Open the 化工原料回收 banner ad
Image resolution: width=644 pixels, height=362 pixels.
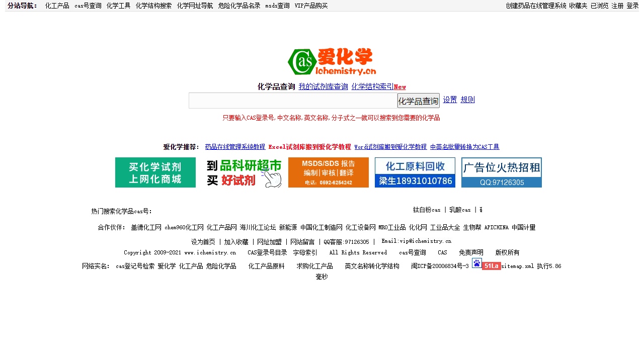[415, 172]
